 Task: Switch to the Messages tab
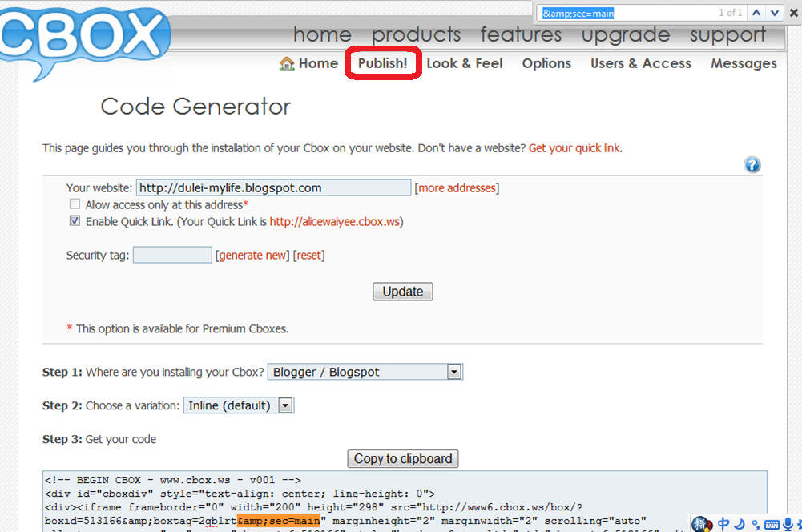pyautogui.click(x=744, y=63)
